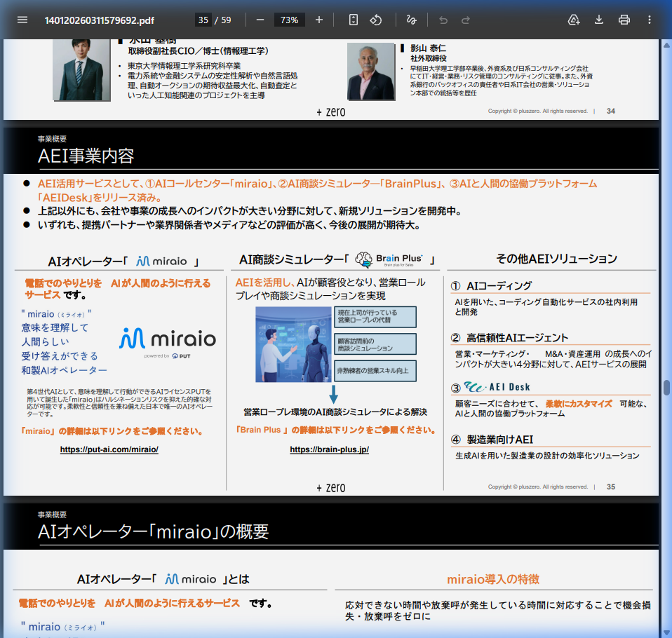The height and width of the screenshot is (638, 672).
Task: Zoom in using the plus button
Action: click(318, 20)
